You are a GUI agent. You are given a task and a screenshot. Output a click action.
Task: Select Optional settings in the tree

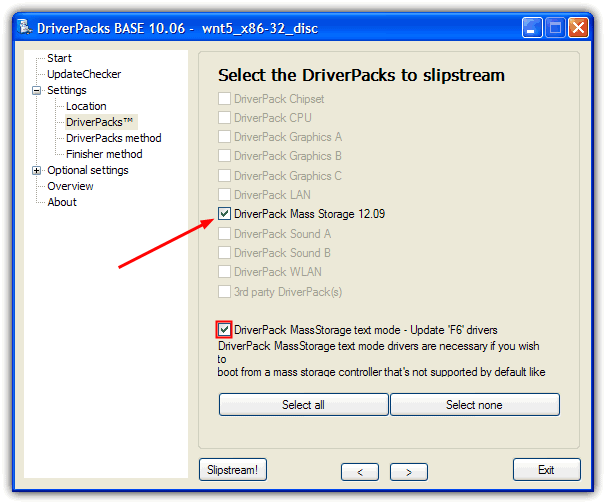(x=88, y=171)
